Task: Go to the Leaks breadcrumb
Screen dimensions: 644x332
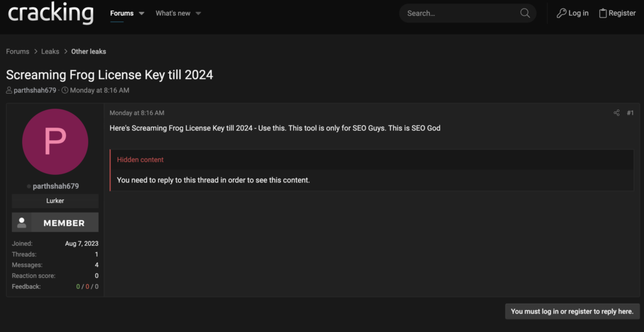Action: pos(50,52)
